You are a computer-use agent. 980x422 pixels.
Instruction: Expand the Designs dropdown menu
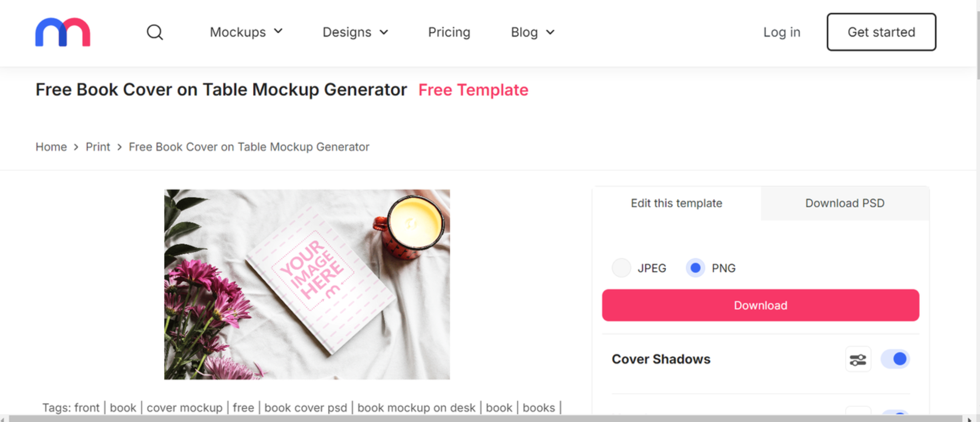tap(355, 32)
